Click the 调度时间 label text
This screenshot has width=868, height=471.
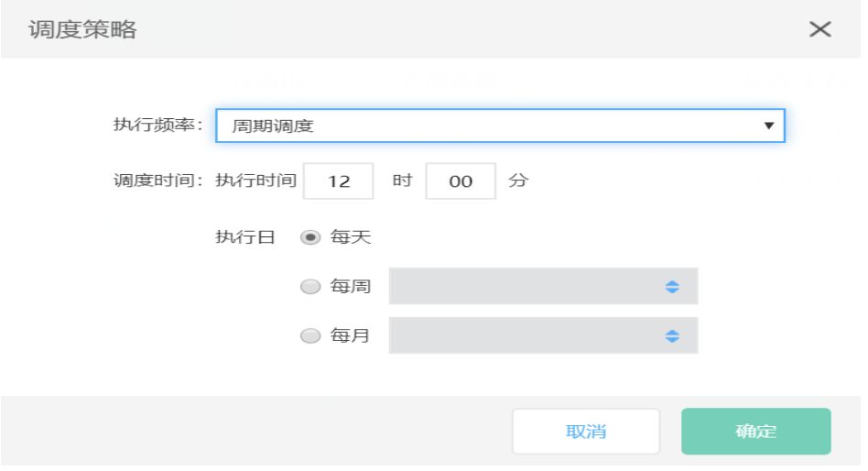click(157, 181)
